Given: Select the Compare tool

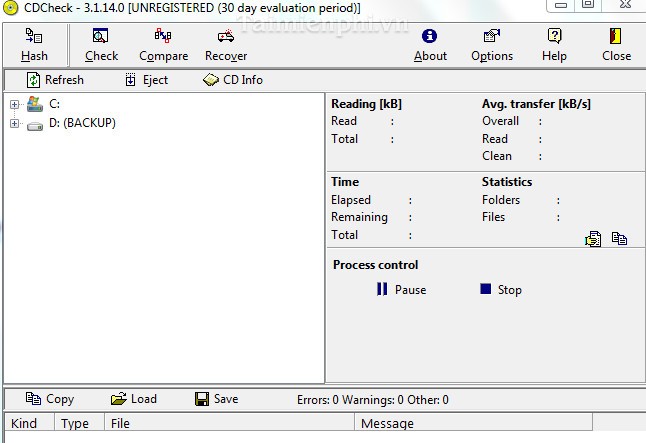Looking at the screenshot, I should (x=163, y=37).
